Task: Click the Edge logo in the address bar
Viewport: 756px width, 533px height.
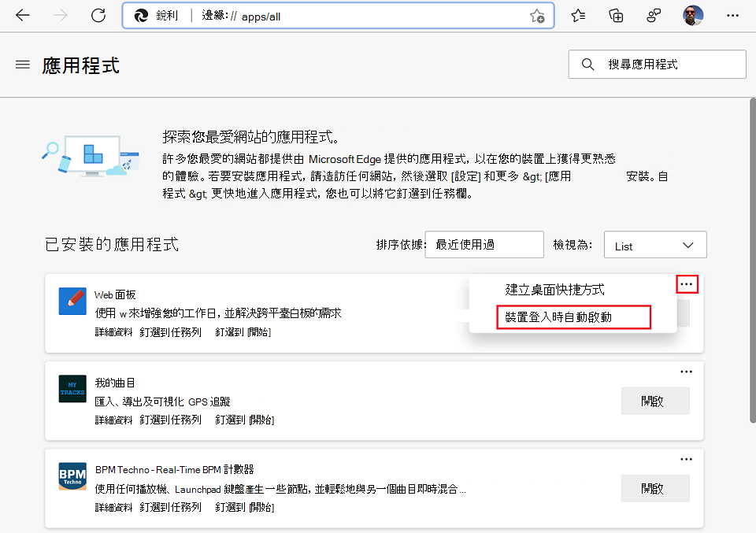Action: point(141,16)
